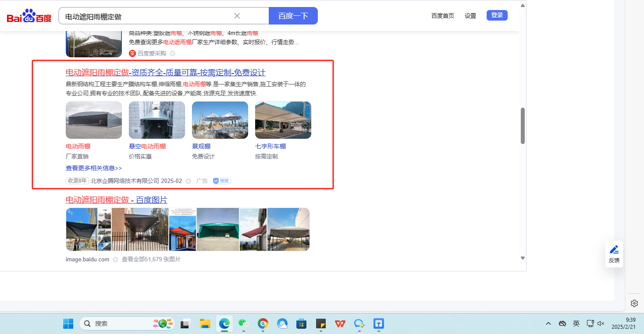Open the 电动遮阳雨棚定做-资质齐全 ad title link

click(x=166, y=72)
